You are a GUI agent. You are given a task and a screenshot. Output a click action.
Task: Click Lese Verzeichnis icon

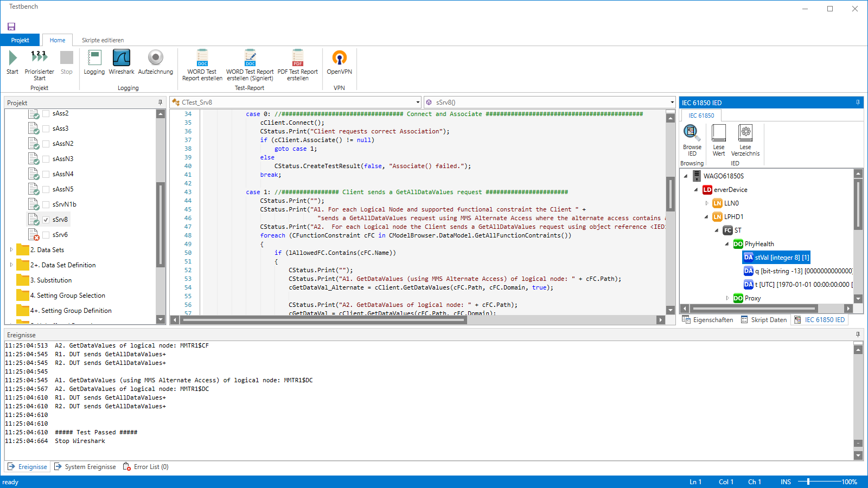(x=745, y=132)
